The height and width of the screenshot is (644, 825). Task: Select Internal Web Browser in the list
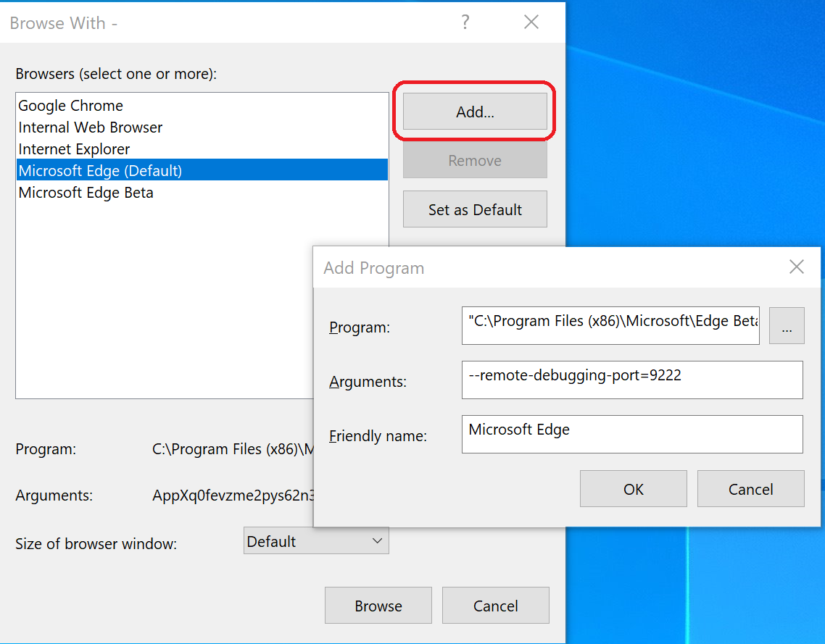pos(202,127)
